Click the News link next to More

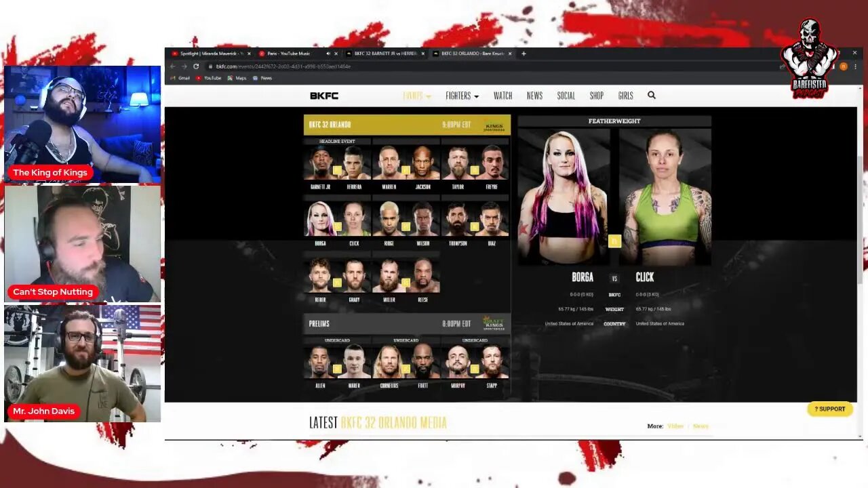(x=701, y=426)
